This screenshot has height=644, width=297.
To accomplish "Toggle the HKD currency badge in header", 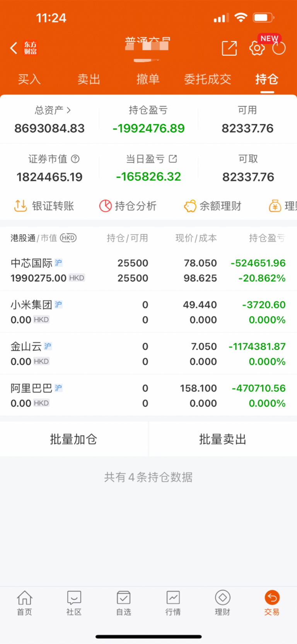I will pyautogui.click(x=68, y=238).
